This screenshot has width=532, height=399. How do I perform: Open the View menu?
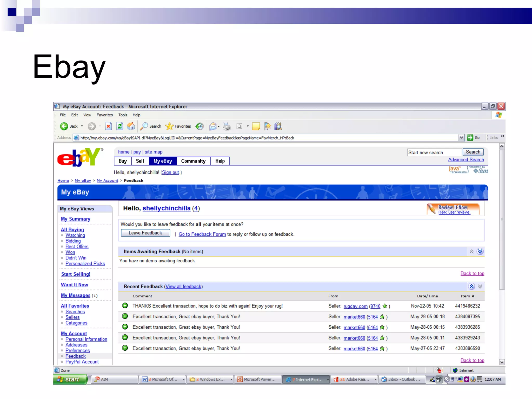tap(87, 115)
